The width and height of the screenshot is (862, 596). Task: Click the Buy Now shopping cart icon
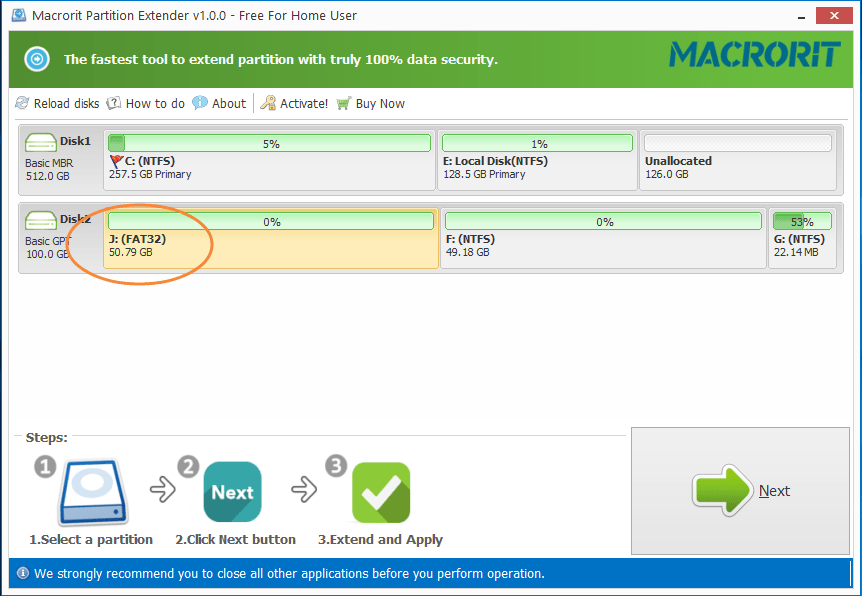tap(342, 103)
